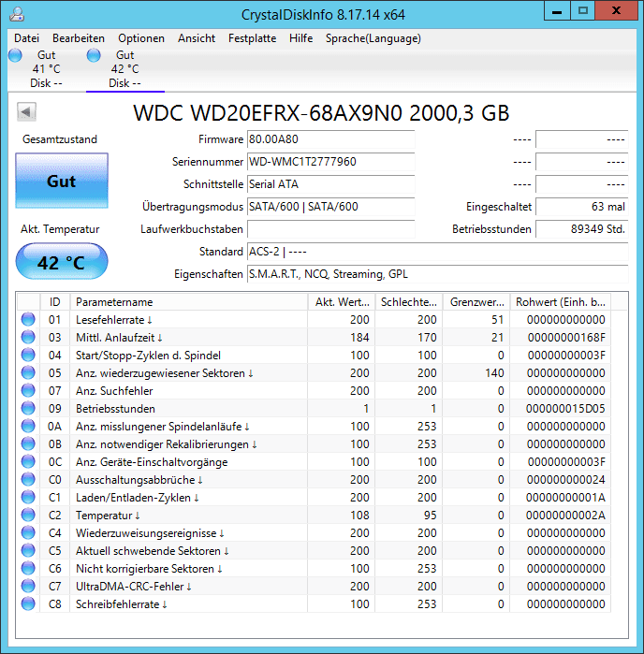Viewport: 644px width, 654px height.
Task: Open the Ansicht menu
Action: [197, 38]
